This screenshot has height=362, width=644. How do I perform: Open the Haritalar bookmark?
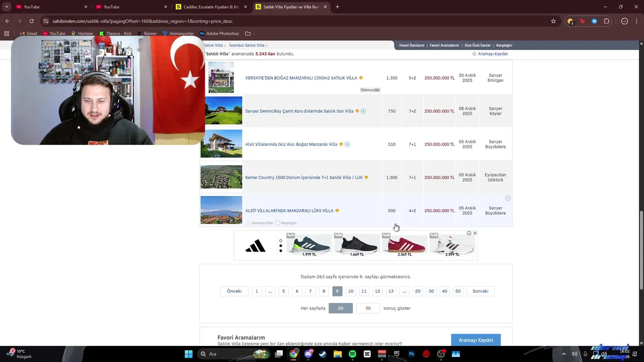[x=82, y=33]
